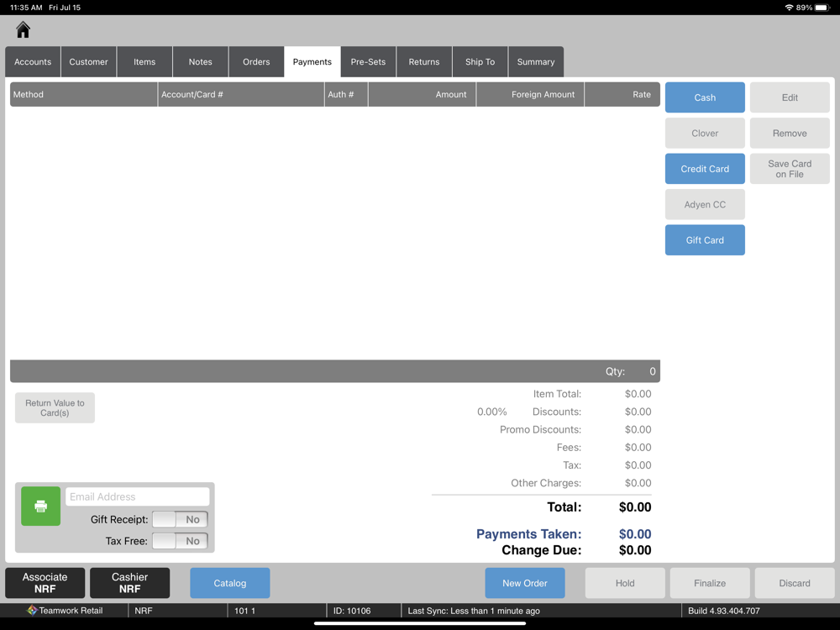Click the Qty: 0 summary bar
The height and width of the screenshot is (630, 840).
tap(335, 371)
